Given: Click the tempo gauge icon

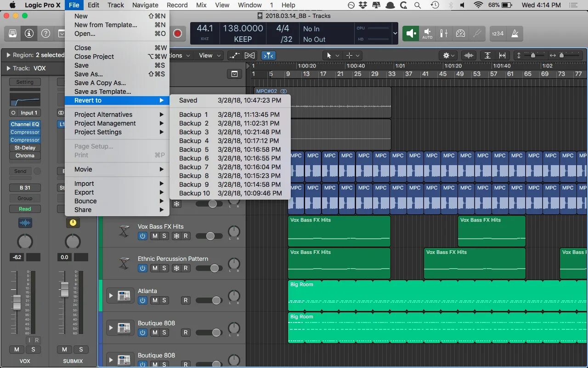Looking at the screenshot, I should coord(460,34).
